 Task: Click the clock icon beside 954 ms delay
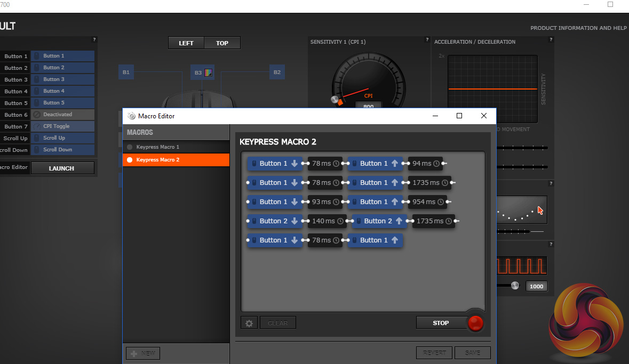pyautogui.click(x=441, y=202)
